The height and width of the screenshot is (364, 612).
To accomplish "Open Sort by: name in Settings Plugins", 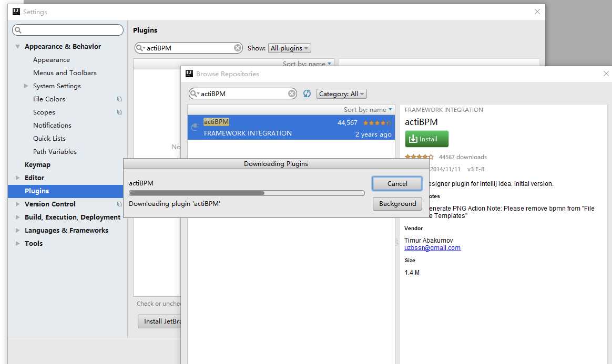I will 307,64.
